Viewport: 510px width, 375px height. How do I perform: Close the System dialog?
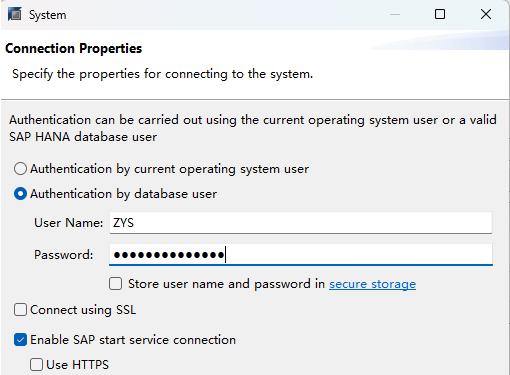[486, 14]
